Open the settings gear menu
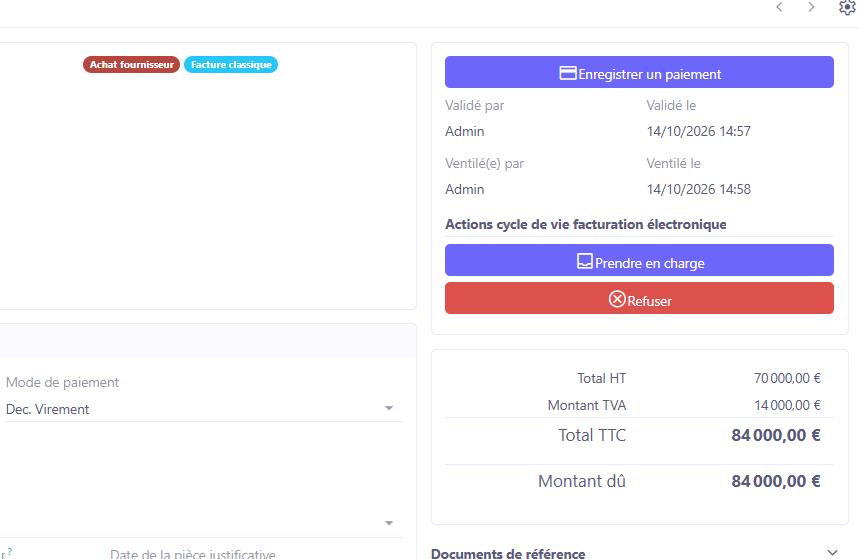The width and height of the screenshot is (859, 559). 847,7
